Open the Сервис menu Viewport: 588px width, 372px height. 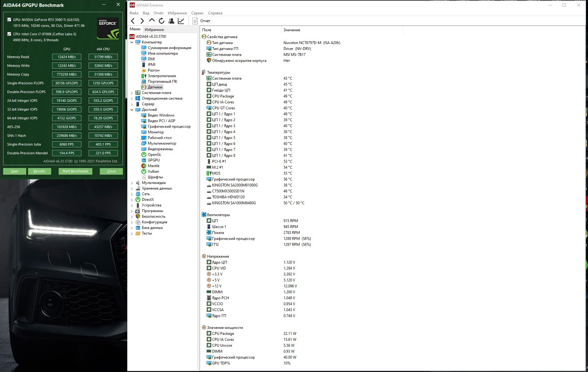pos(197,13)
